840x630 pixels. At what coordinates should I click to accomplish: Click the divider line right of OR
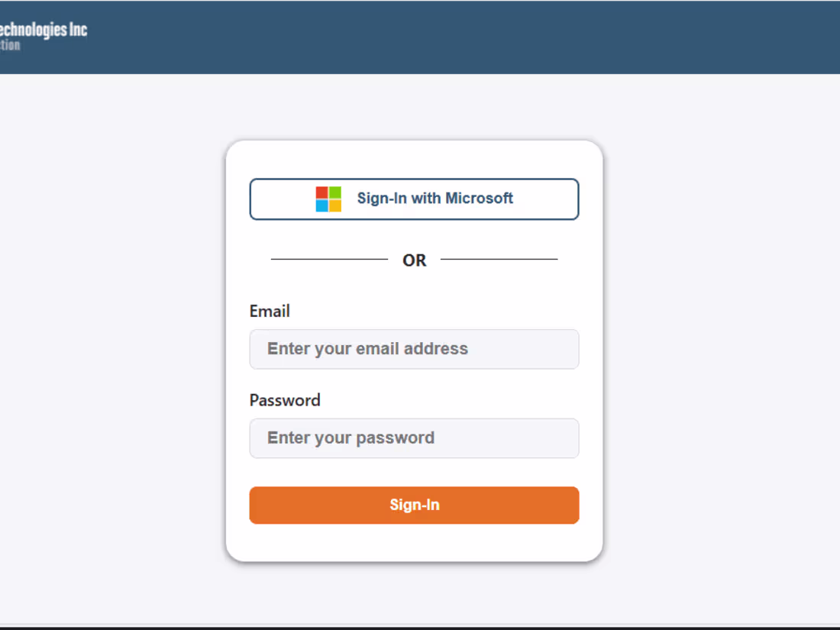pyautogui.click(x=499, y=260)
